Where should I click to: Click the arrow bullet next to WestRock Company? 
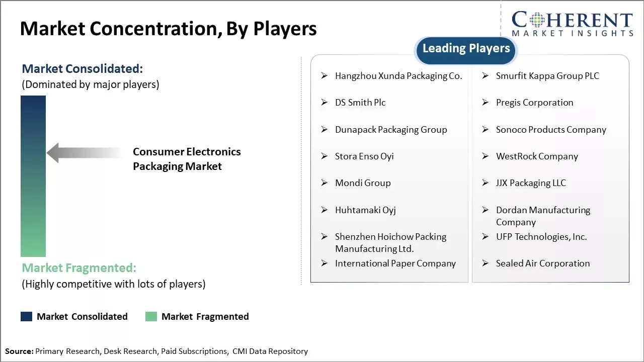point(486,156)
